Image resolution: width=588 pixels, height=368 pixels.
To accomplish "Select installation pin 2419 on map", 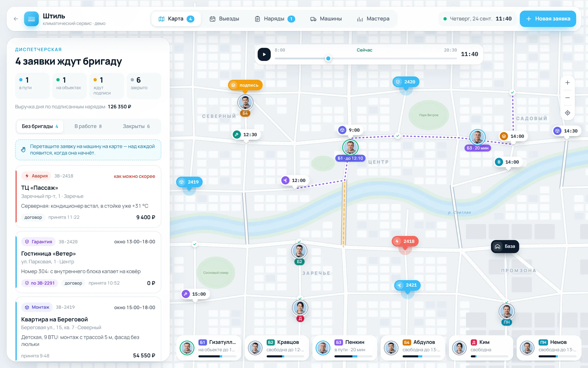I will (x=189, y=182).
